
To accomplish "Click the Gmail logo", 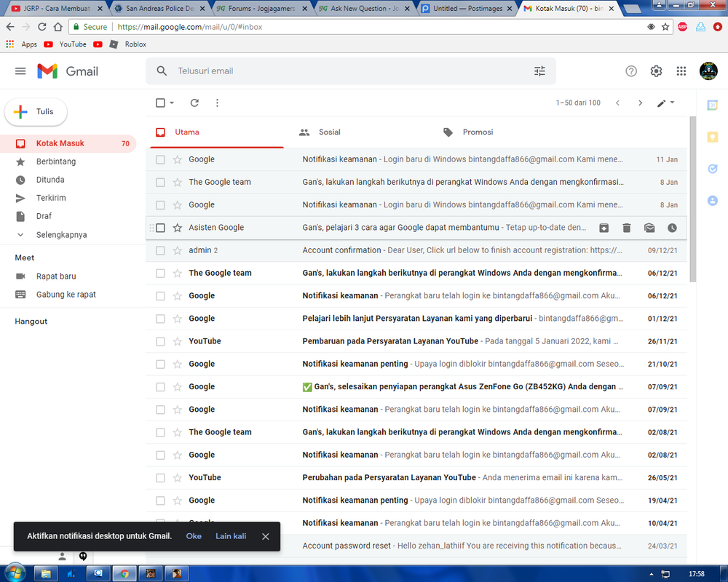I will coord(68,71).
